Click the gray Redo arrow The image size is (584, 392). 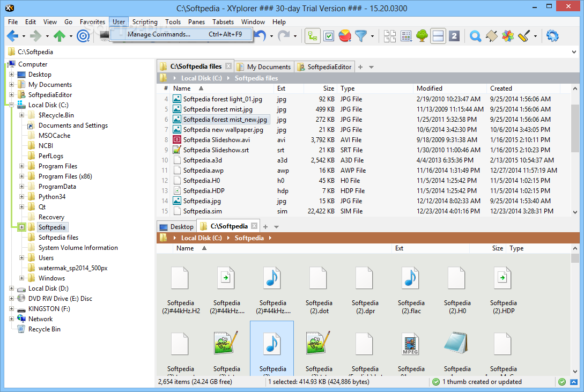(x=284, y=36)
